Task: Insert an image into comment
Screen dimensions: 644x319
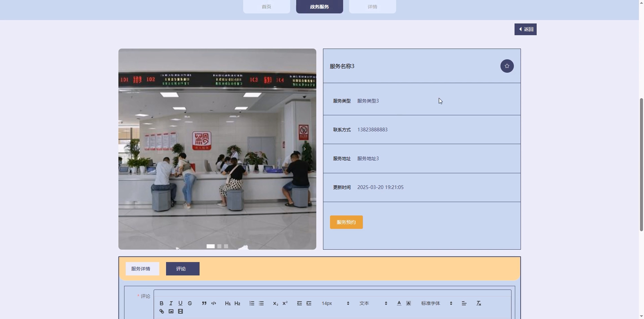Action: (x=171, y=311)
